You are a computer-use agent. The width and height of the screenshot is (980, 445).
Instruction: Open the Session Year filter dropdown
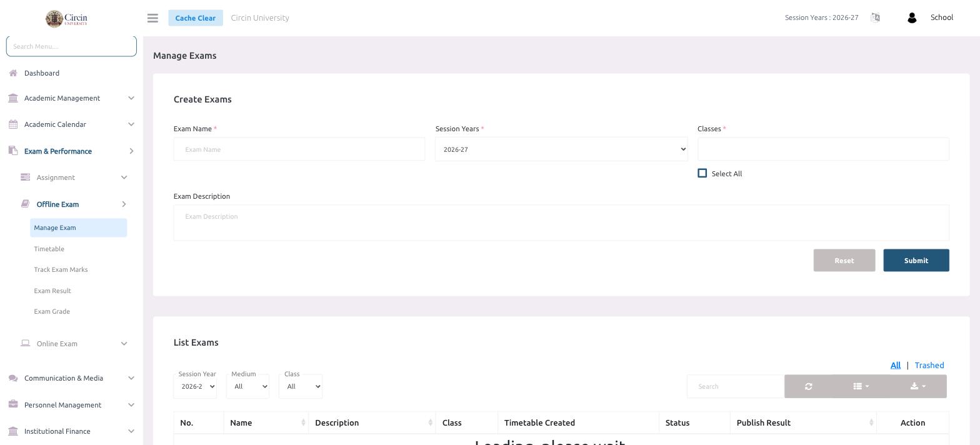[195, 386]
